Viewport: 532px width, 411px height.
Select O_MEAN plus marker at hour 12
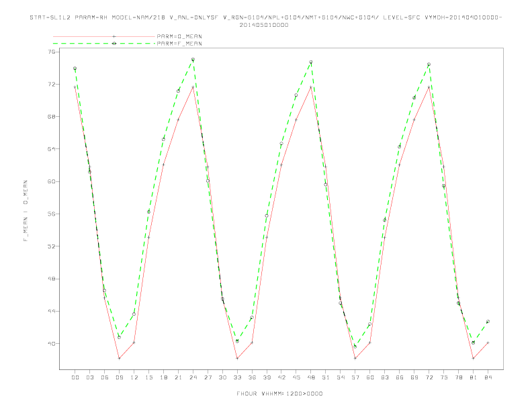134,342
